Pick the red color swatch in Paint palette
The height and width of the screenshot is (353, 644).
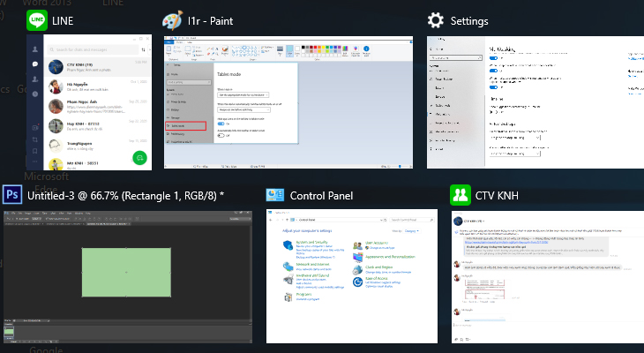point(316,48)
